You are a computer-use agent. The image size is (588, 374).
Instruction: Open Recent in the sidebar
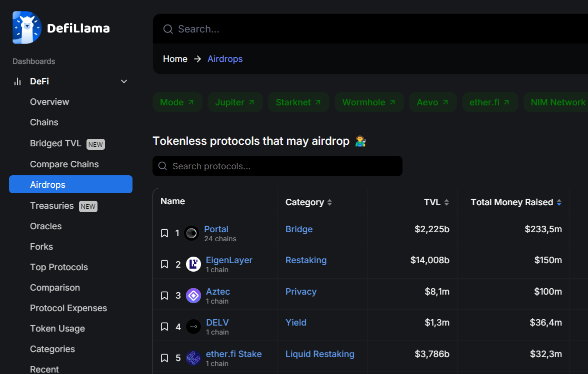[x=44, y=369]
